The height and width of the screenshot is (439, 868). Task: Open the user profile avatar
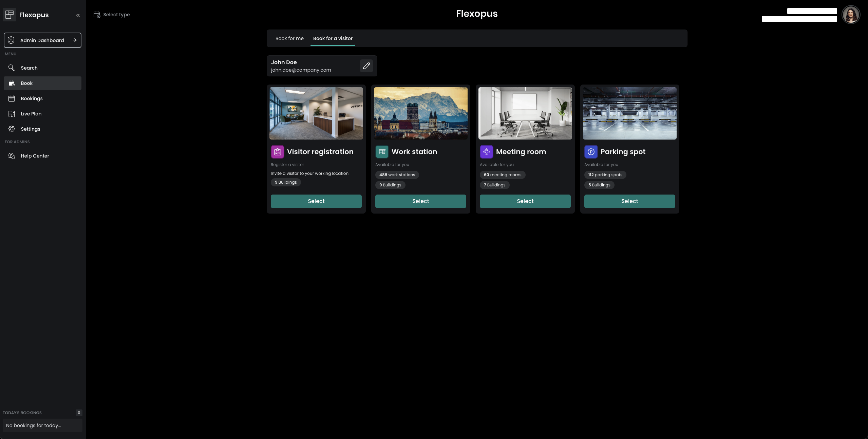[x=850, y=15]
